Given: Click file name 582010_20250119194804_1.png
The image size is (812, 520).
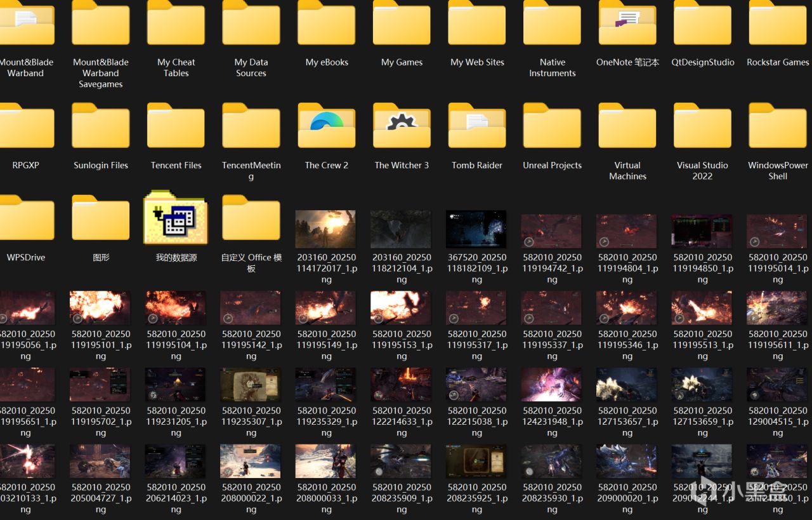Looking at the screenshot, I should (627, 269).
